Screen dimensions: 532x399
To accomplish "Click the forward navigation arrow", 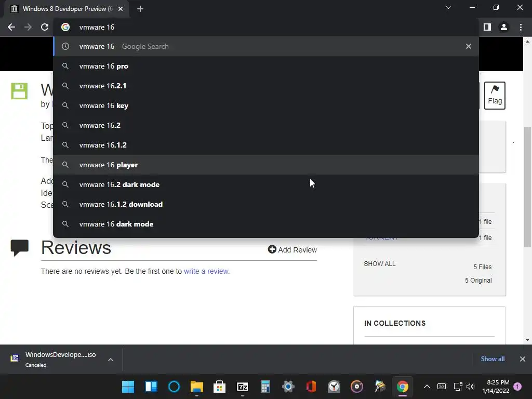I will [28, 27].
